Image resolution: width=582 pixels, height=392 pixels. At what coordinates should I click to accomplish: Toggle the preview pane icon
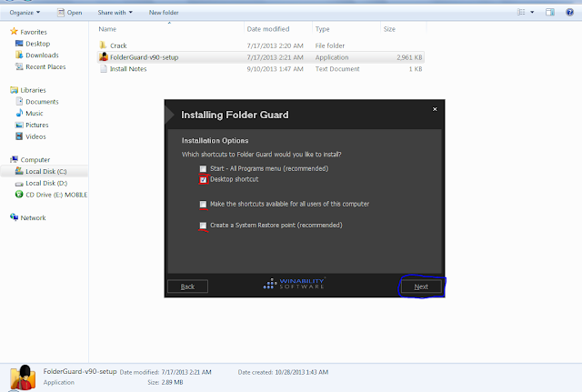549,12
